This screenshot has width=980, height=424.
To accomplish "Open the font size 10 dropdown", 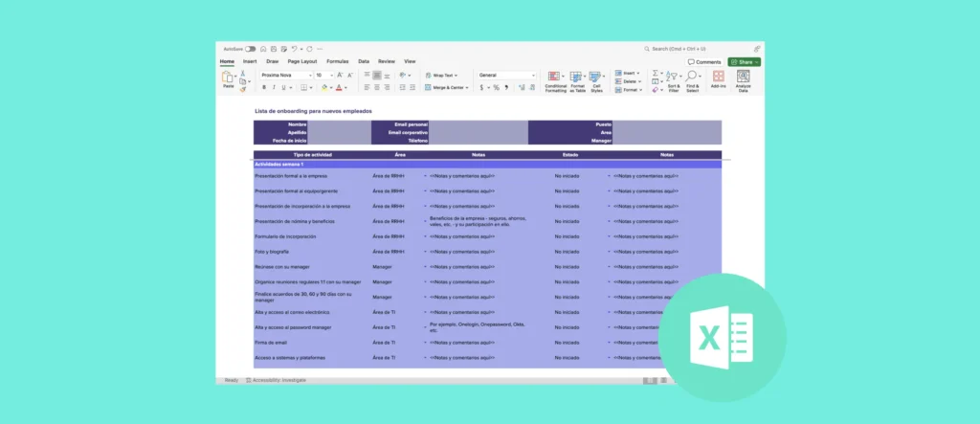I will [324, 75].
